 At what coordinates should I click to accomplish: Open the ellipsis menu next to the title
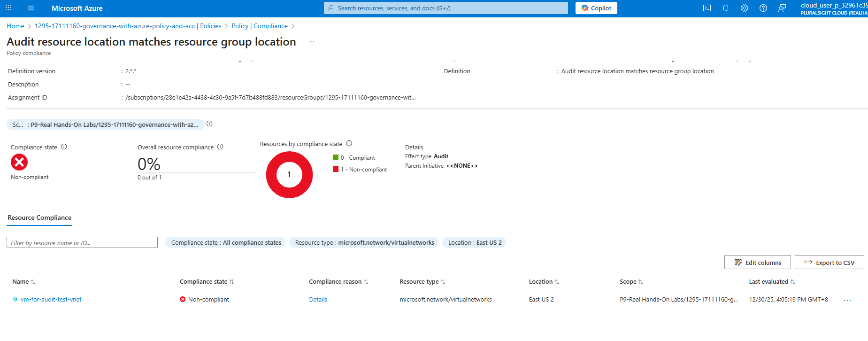[x=311, y=42]
